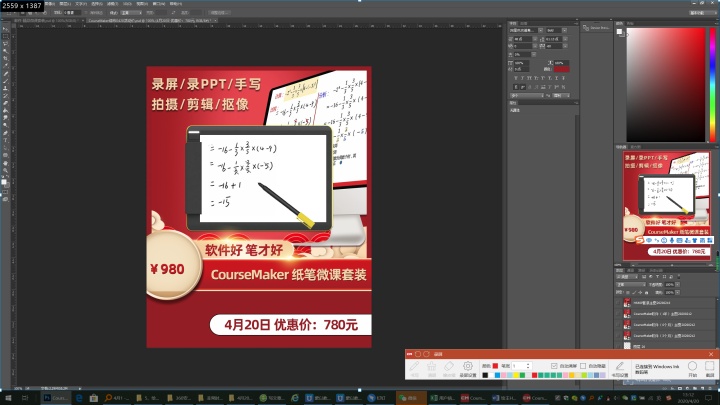Select the Hand tool
Screen dimensions: 720x405
point(6,163)
